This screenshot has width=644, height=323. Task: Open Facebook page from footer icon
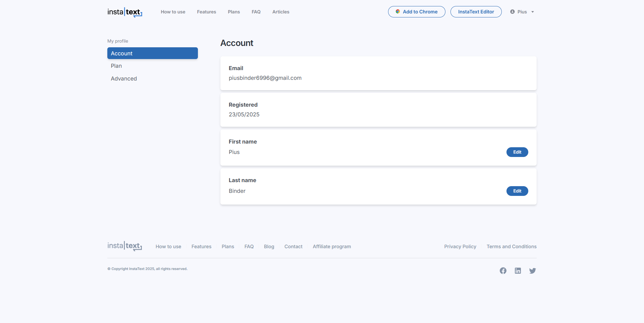pos(503,271)
